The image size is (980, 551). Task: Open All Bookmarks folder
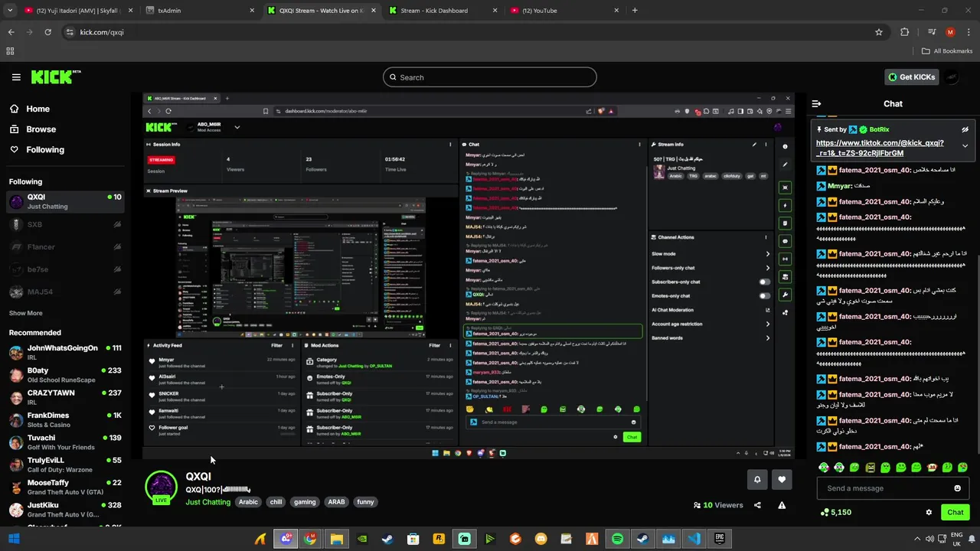947,51
